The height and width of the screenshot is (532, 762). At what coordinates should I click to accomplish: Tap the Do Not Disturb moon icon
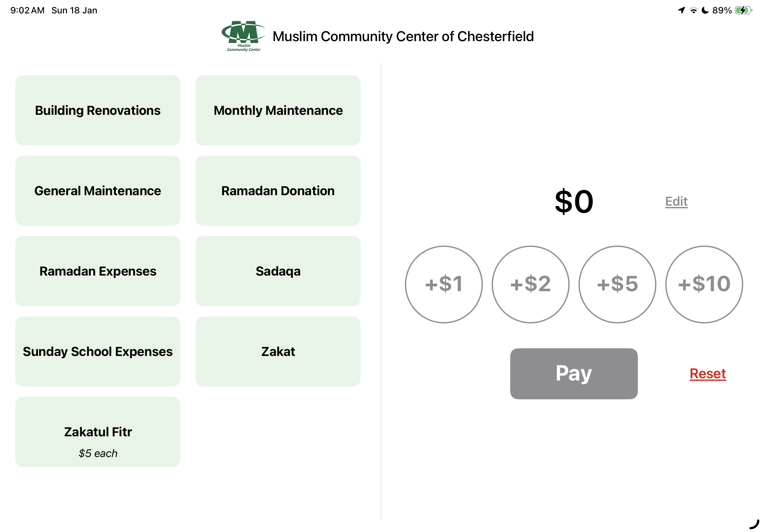pos(705,10)
